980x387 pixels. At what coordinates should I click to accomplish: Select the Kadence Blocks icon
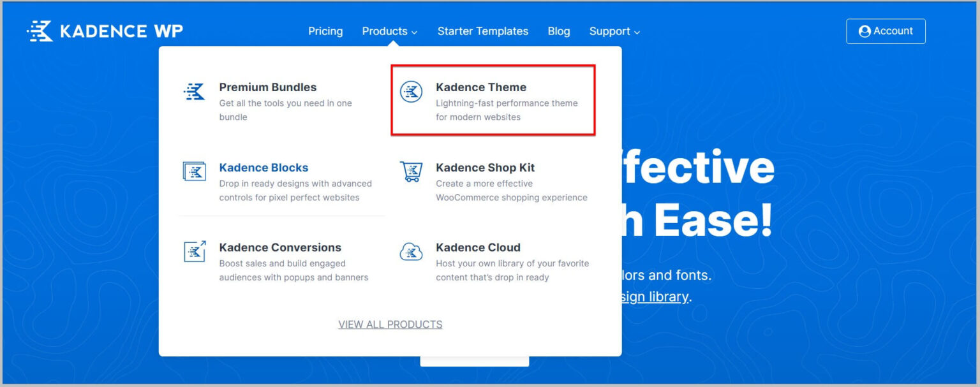(x=193, y=171)
